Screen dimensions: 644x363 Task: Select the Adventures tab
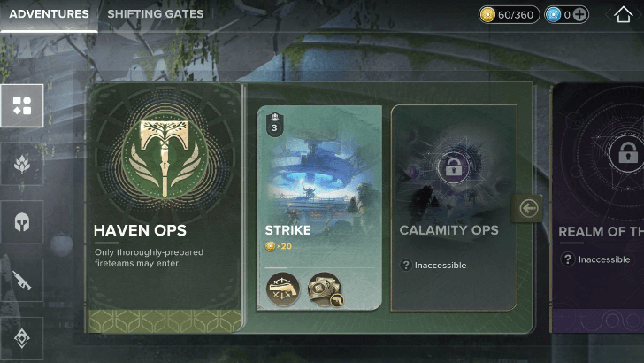[49, 14]
